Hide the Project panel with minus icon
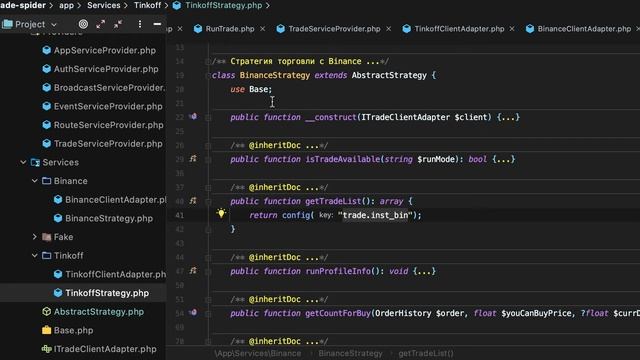 click(157, 24)
